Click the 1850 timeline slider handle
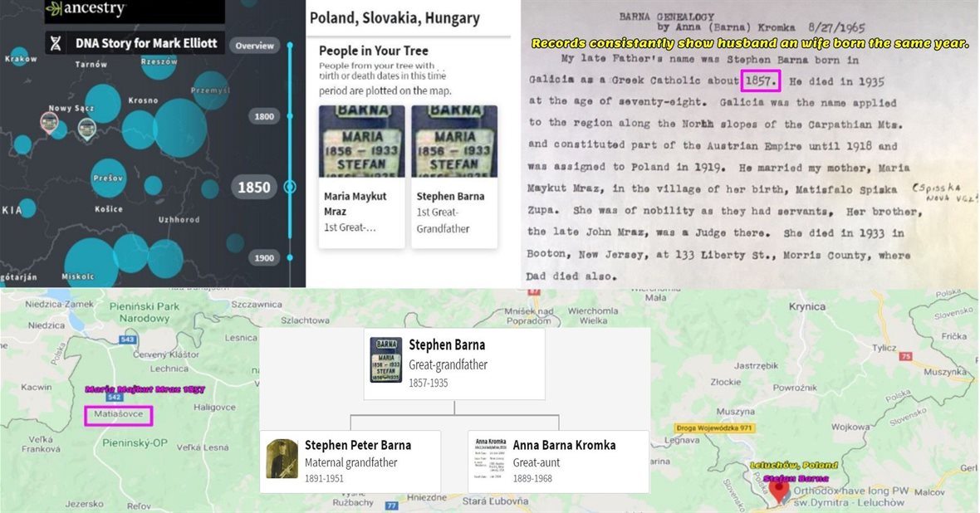The width and height of the screenshot is (980, 513). (x=290, y=187)
